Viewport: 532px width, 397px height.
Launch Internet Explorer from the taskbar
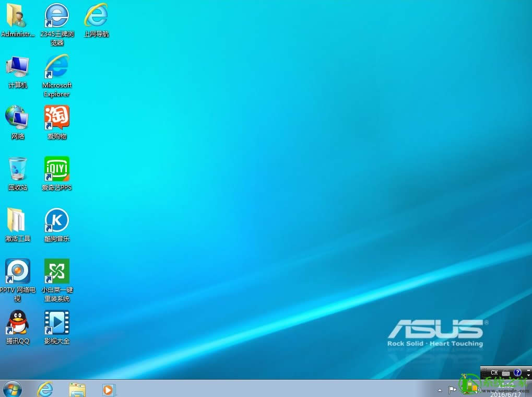pos(45,389)
